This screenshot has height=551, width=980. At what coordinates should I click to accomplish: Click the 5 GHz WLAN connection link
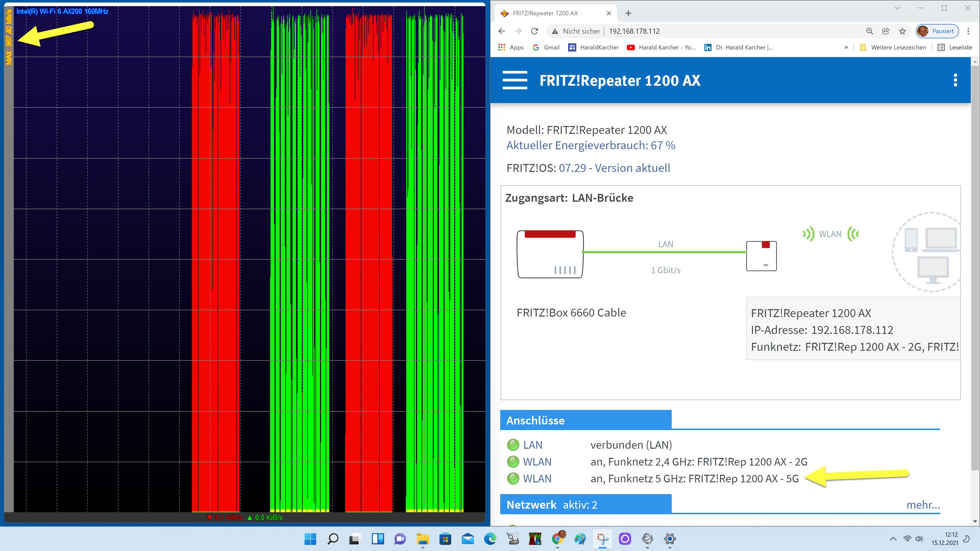pos(537,479)
